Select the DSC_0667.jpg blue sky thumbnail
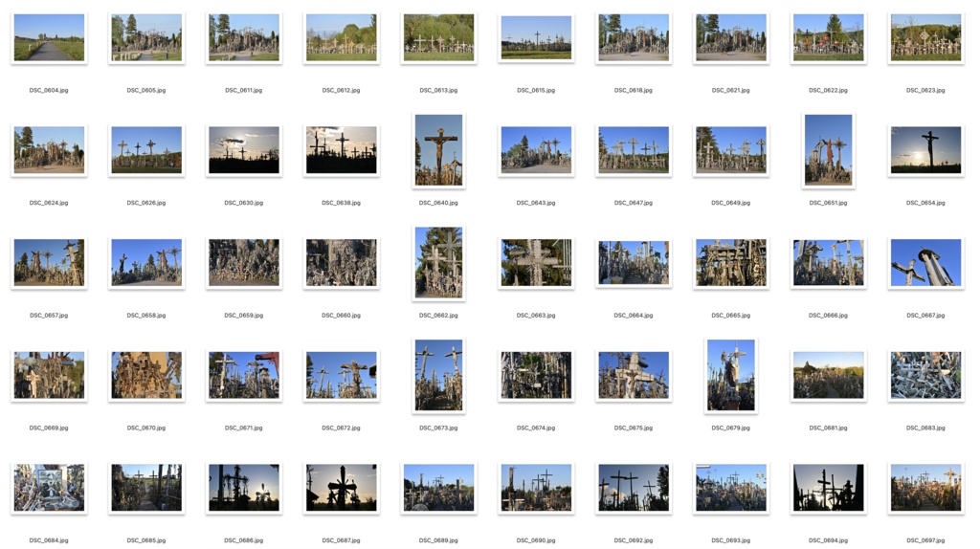The height and width of the screenshot is (549, 980). tap(925, 262)
